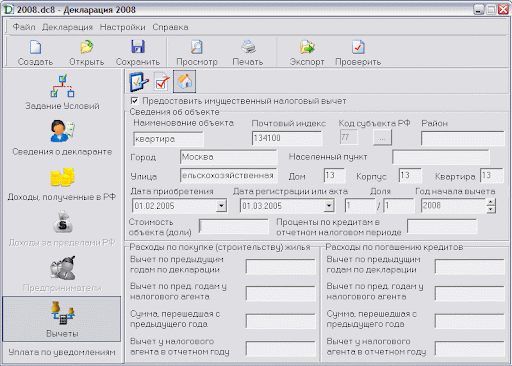Open the Вычеты section in the sidebar

[62, 319]
